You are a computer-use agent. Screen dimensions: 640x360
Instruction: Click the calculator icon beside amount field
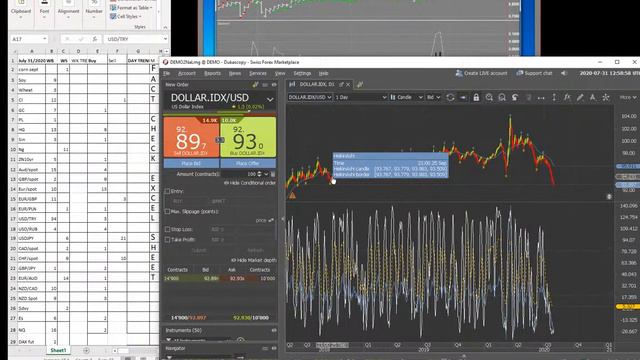pyautogui.click(x=273, y=174)
